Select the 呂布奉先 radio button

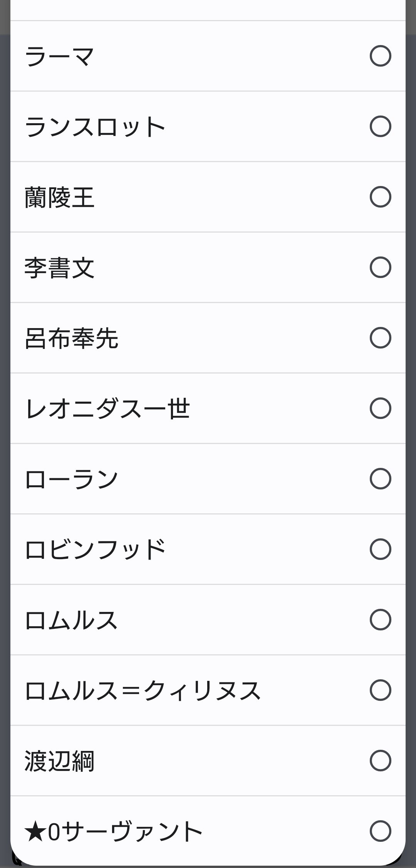click(x=380, y=338)
